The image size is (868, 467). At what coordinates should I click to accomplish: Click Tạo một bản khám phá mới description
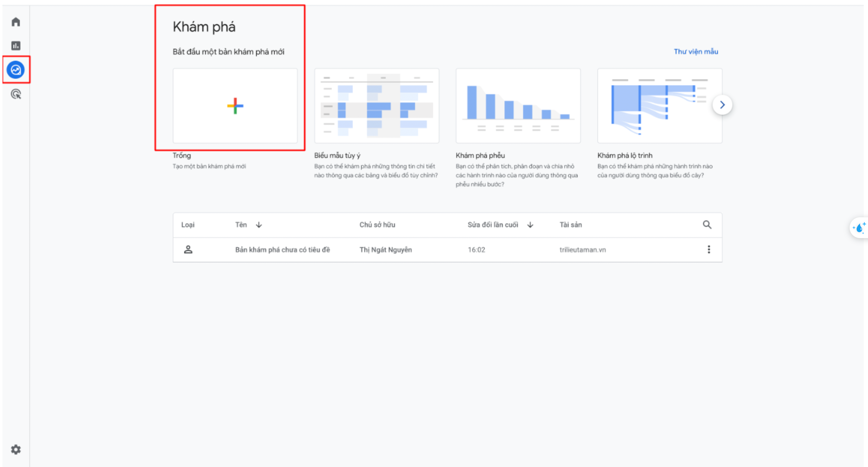[209, 166]
